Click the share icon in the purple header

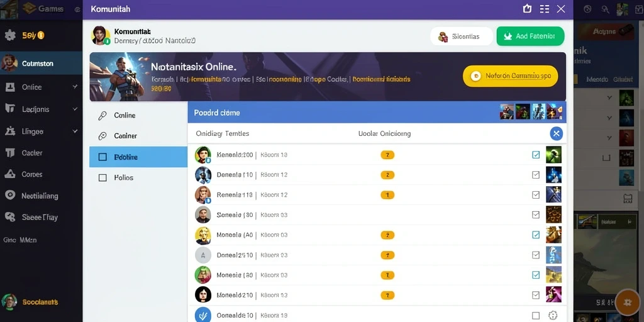tap(528, 9)
